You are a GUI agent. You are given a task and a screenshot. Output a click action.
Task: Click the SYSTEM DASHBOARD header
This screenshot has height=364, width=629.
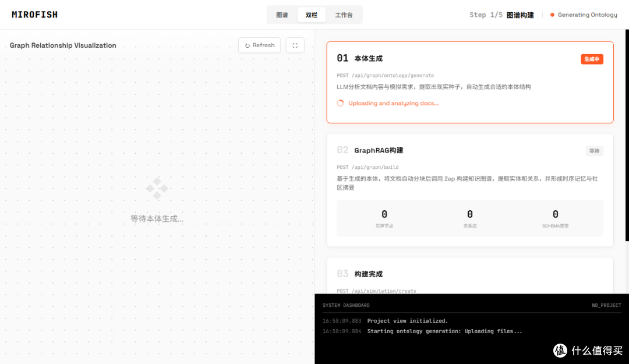pos(346,305)
